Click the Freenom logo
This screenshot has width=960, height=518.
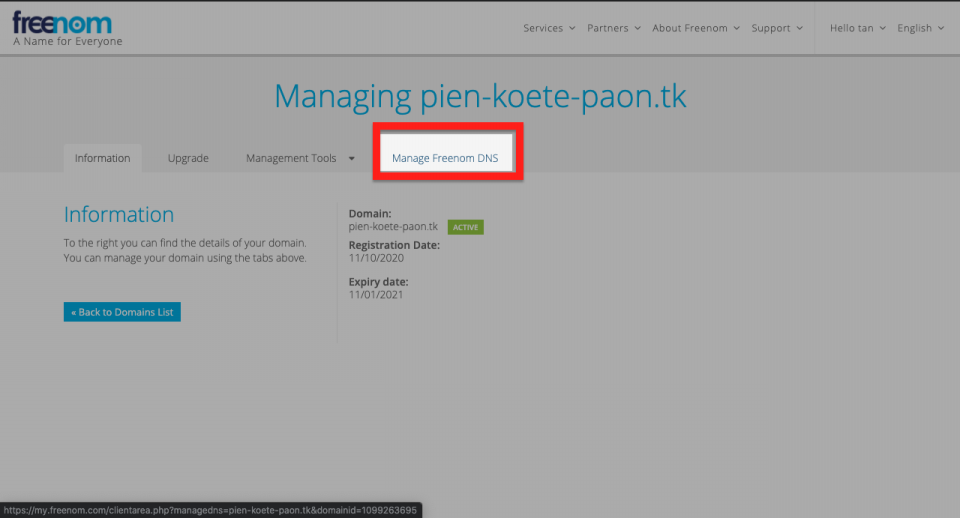coord(62,23)
